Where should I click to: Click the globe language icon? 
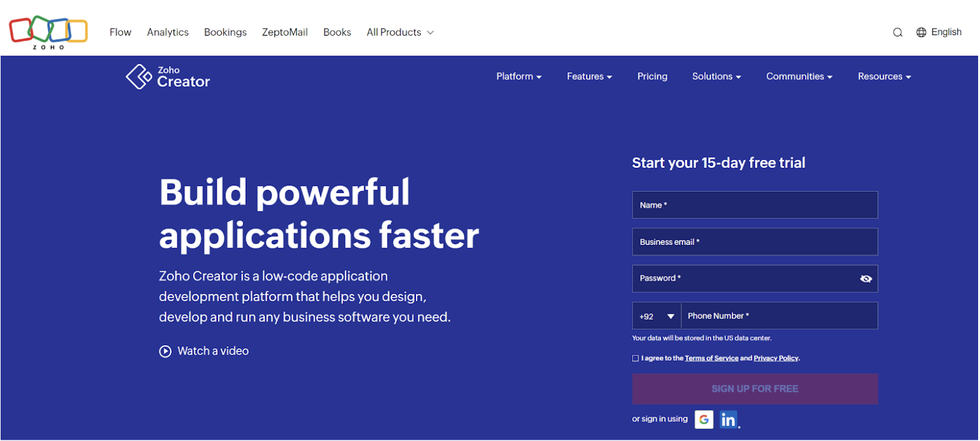click(921, 33)
